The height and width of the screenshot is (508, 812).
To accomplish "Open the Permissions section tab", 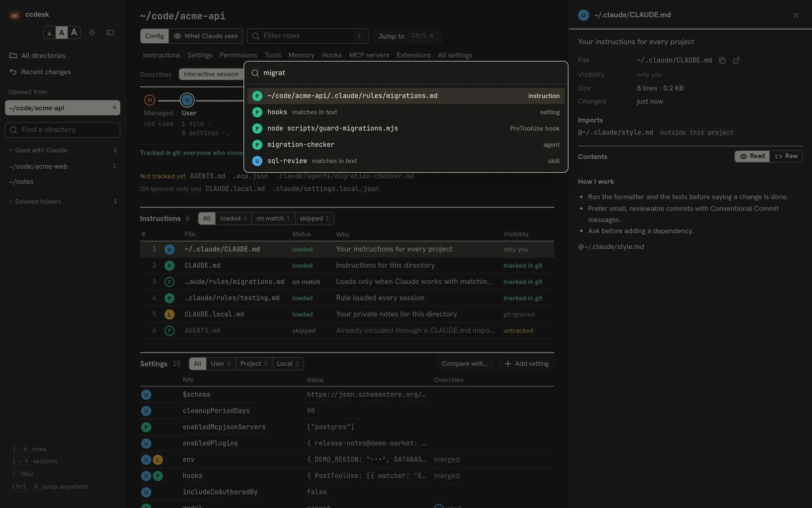I will (238, 55).
